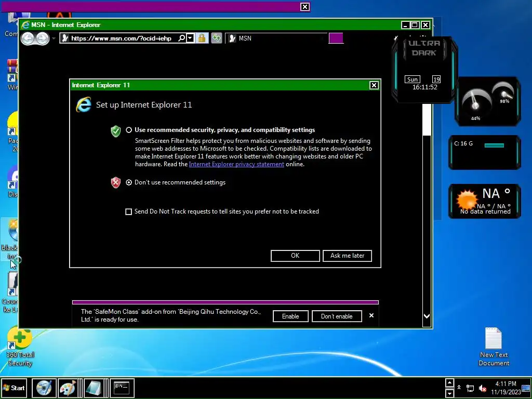Click the scroll down arrow in IE window

pos(427,316)
